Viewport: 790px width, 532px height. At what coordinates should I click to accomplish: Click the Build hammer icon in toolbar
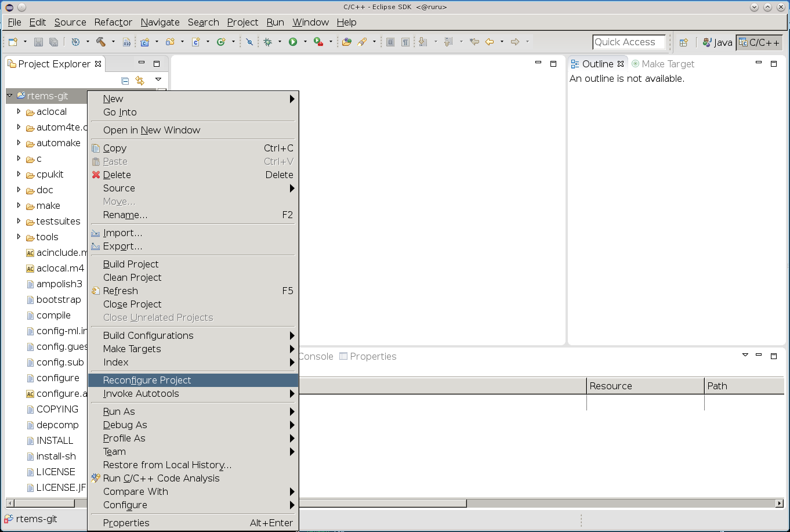pos(100,42)
